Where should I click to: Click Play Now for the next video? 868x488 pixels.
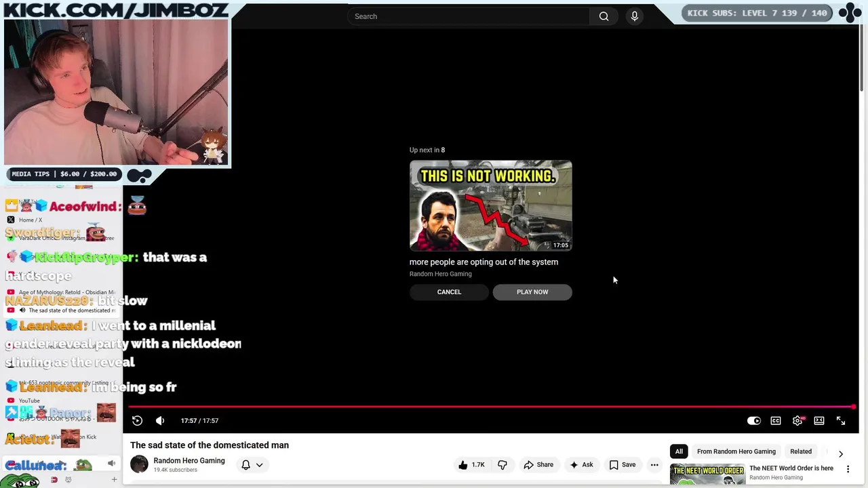[532, 292]
